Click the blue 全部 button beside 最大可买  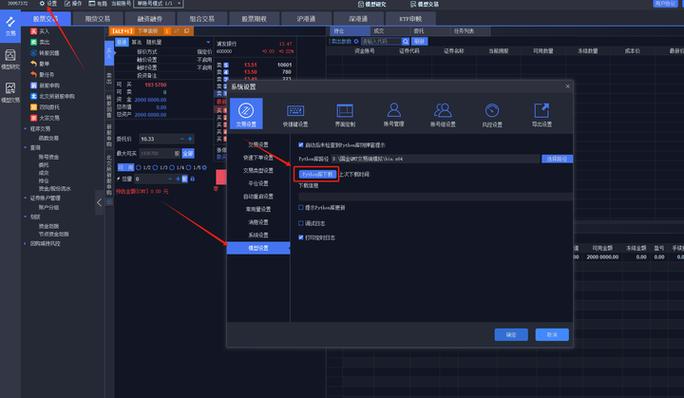pos(188,153)
